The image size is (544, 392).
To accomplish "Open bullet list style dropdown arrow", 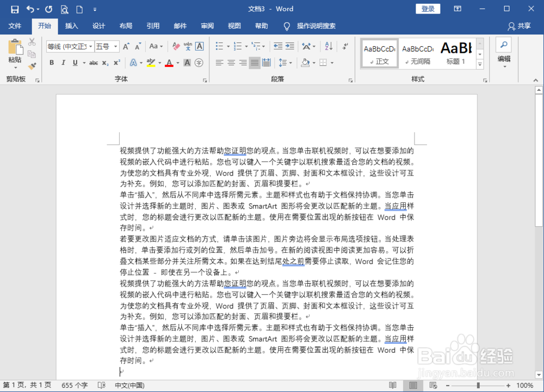I will tap(228, 46).
